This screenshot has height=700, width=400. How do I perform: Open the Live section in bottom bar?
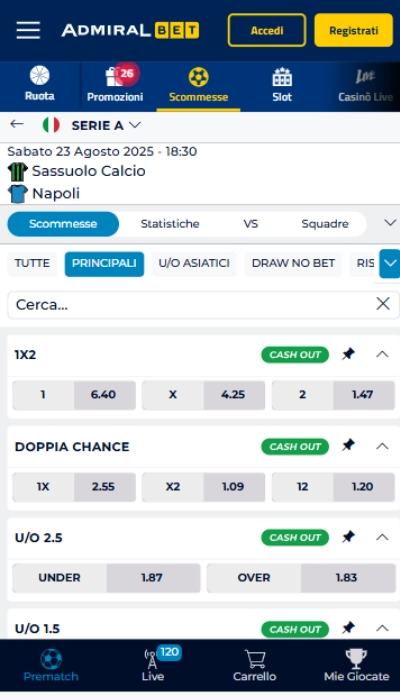click(153, 665)
